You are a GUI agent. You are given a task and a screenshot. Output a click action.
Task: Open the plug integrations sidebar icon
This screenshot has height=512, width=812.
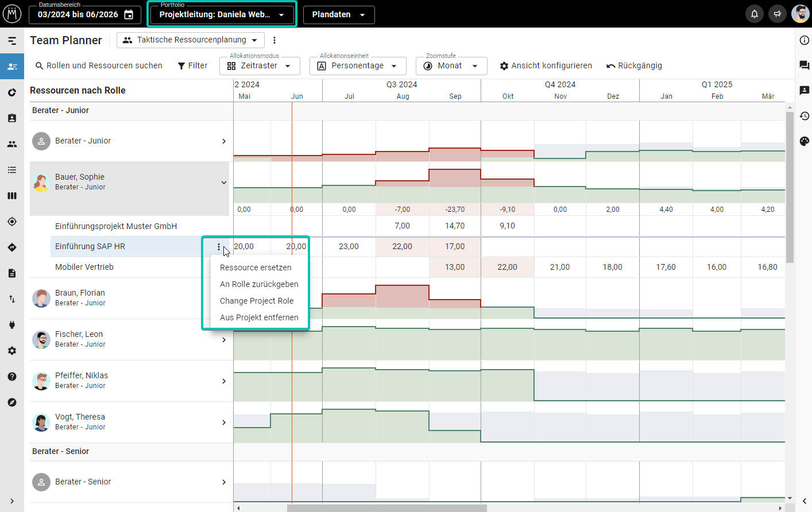12,325
